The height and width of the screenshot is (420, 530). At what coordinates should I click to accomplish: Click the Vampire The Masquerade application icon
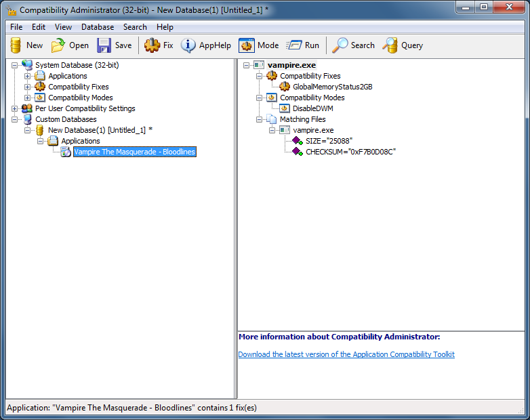[66, 152]
